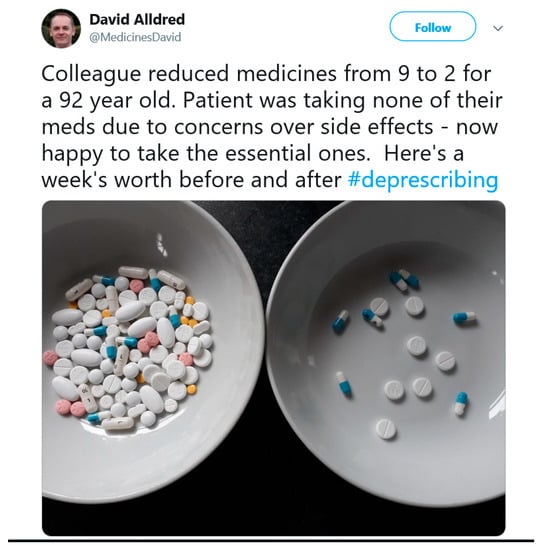
Task: Click the #deprescribing hashtag
Action: [423, 180]
